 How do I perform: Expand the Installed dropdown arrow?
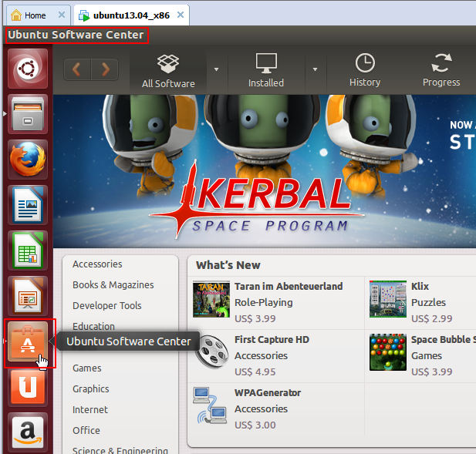(x=315, y=69)
